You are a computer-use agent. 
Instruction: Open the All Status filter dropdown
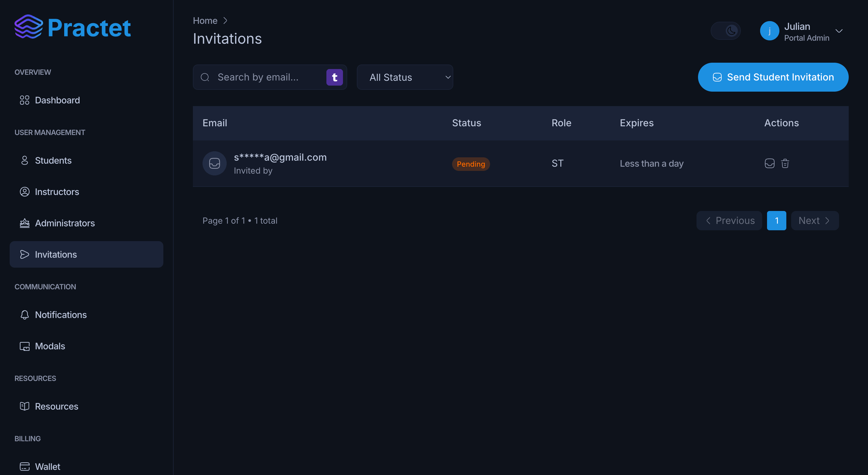click(x=405, y=77)
